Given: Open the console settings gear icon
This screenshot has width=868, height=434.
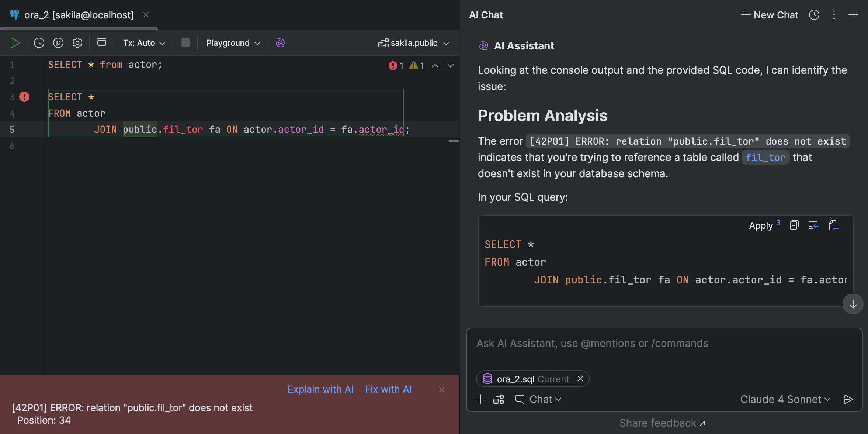Looking at the screenshot, I should tap(77, 43).
